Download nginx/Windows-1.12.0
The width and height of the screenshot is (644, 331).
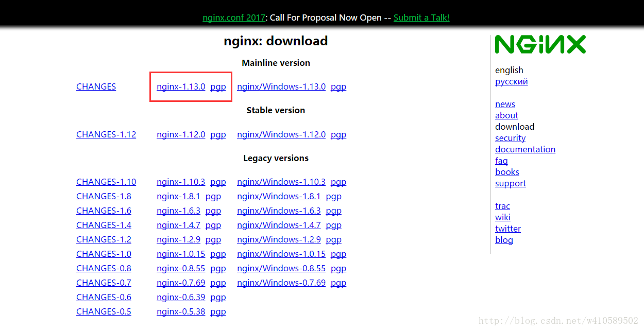click(x=281, y=134)
